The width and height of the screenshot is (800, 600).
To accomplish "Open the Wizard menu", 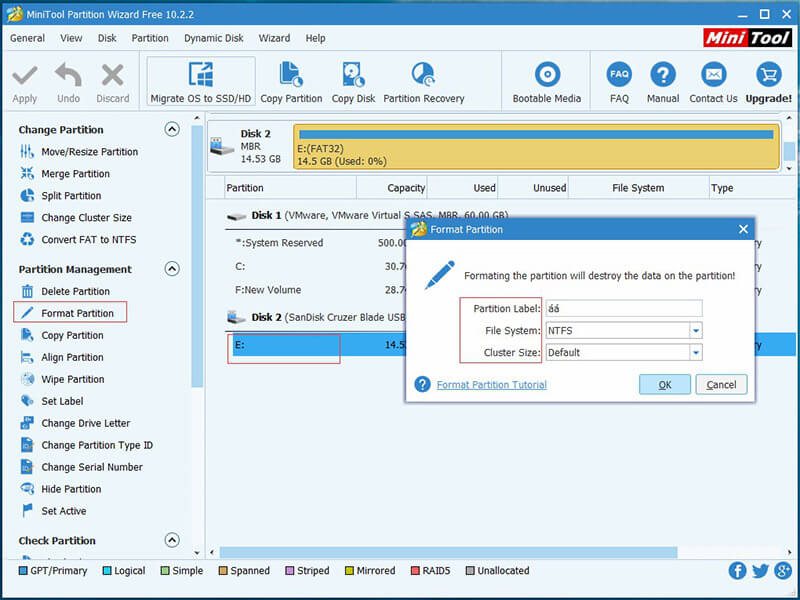I will pos(274,38).
